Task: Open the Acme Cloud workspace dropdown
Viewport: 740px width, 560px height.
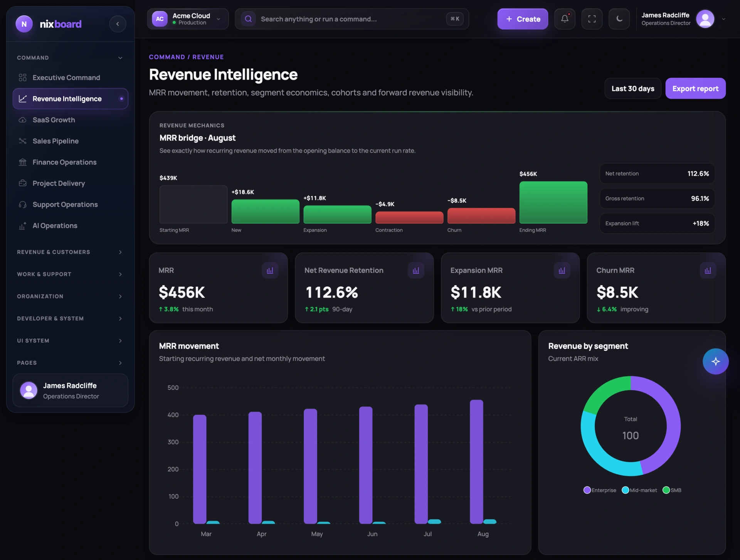Action: coord(188,19)
